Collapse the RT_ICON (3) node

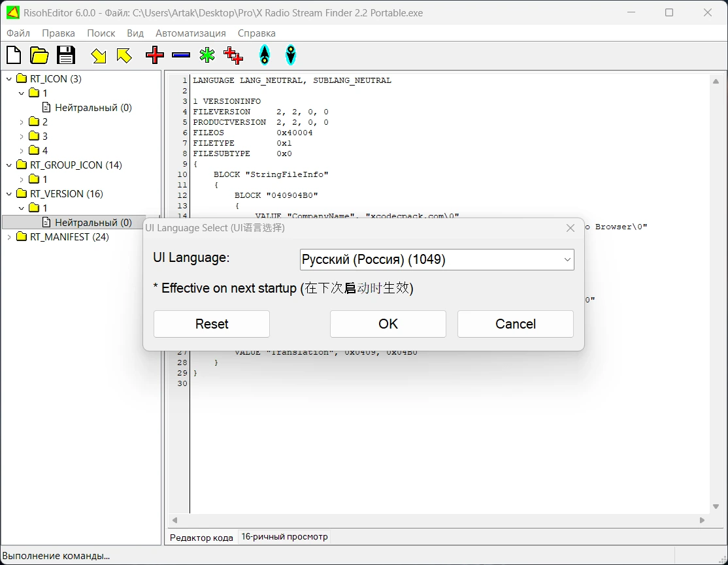tap(8, 79)
